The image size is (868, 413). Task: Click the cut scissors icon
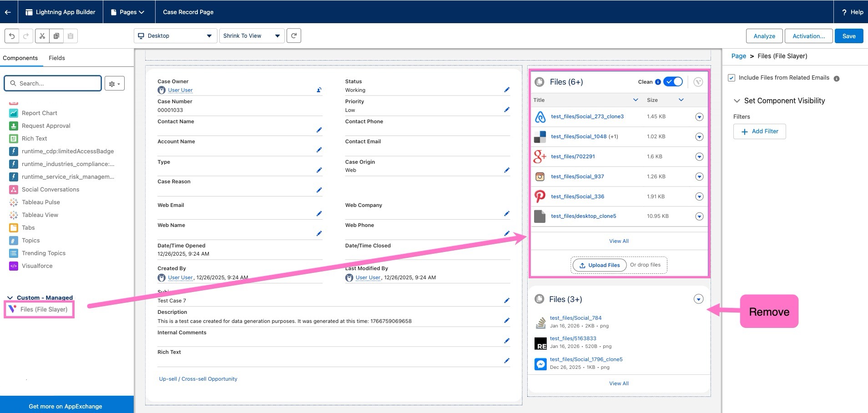pos(42,36)
